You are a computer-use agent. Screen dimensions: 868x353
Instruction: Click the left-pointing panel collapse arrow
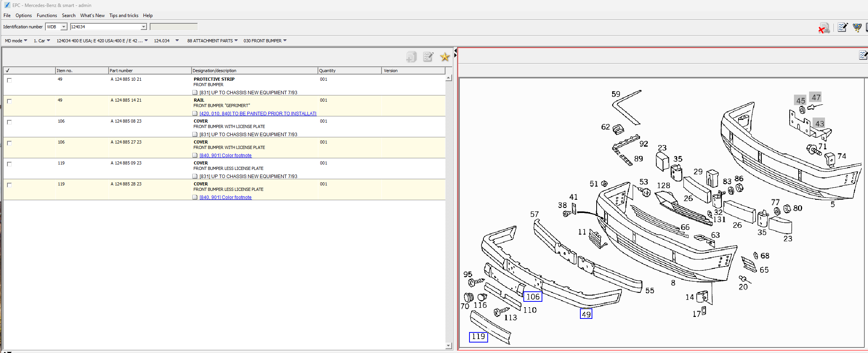(456, 50)
